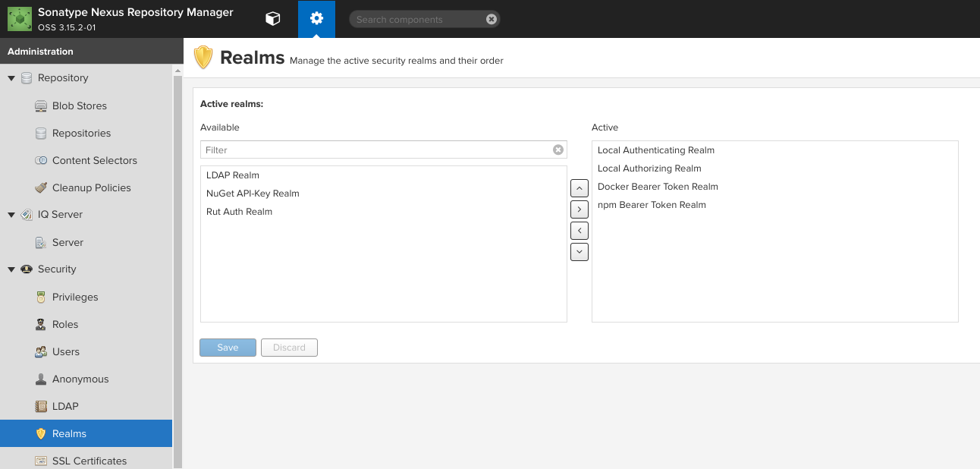The height and width of the screenshot is (469, 980).
Task: Select the Administration gear icon
Action: (x=316, y=19)
